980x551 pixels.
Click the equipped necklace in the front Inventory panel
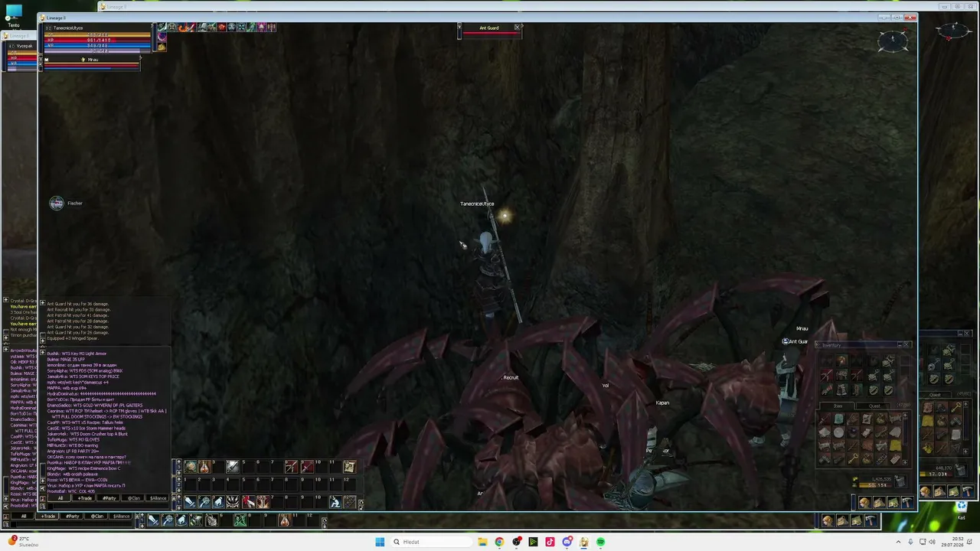pyautogui.click(x=888, y=361)
